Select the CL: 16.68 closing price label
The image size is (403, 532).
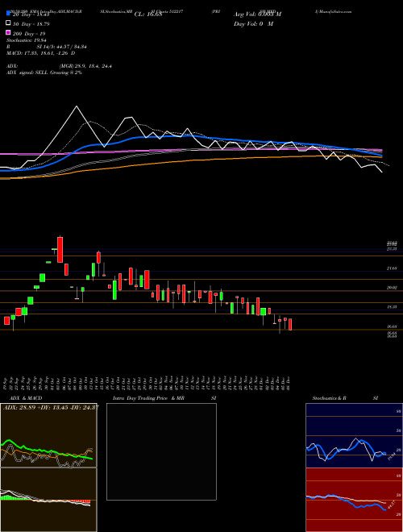point(148,15)
